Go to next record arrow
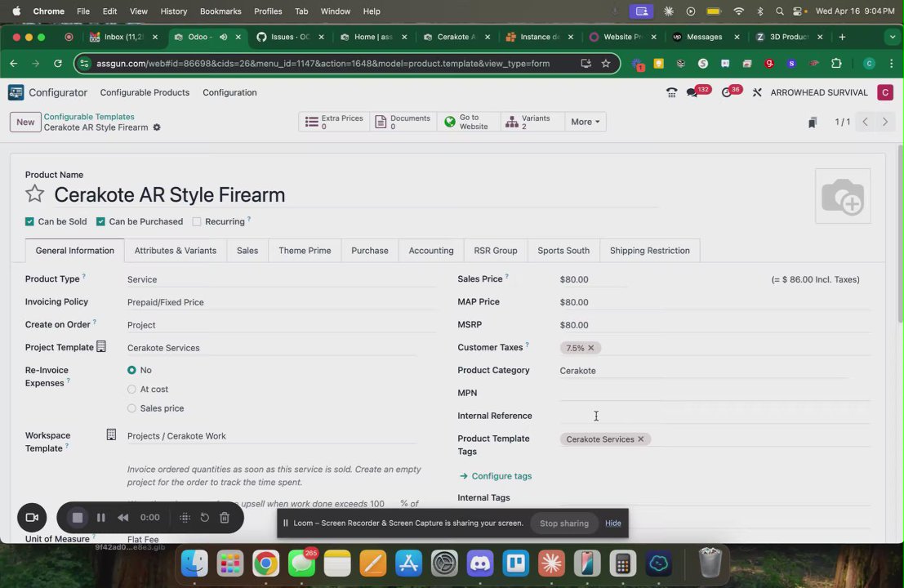The image size is (904, 588). coord(885,122)
